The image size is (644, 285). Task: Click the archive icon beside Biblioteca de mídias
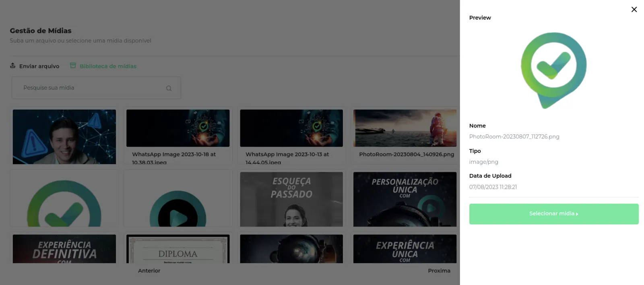(x=73, y=66)
